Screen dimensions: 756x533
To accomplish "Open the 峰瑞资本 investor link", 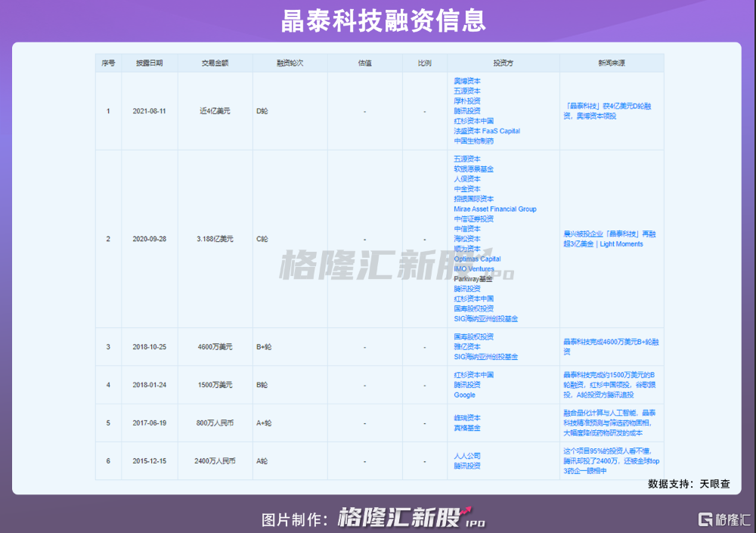I will [466, 417].
